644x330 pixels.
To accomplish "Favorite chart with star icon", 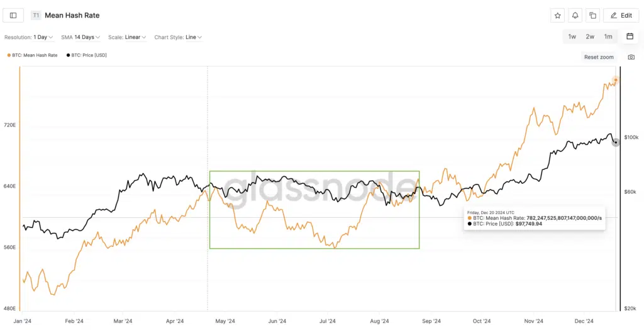I will (557, 16).
